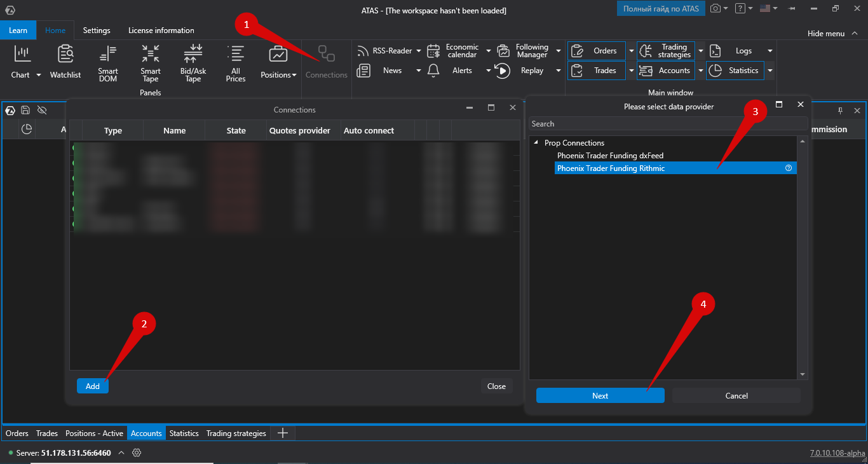Open version 7.0.10.108-alpha link
Image resolution: width=868 pixels, height=464 pixels.
coord(837,453)
